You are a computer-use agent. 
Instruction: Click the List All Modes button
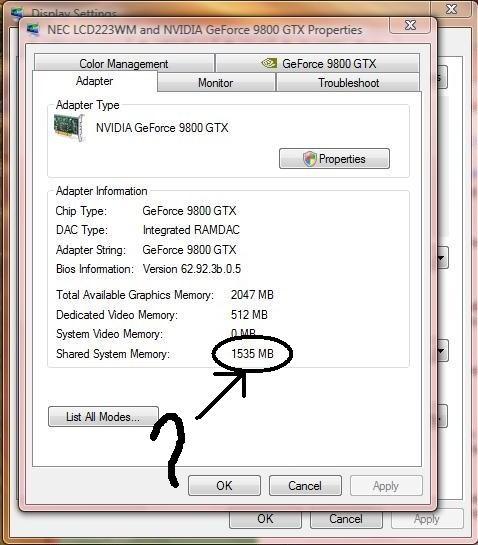pos(103,416)
